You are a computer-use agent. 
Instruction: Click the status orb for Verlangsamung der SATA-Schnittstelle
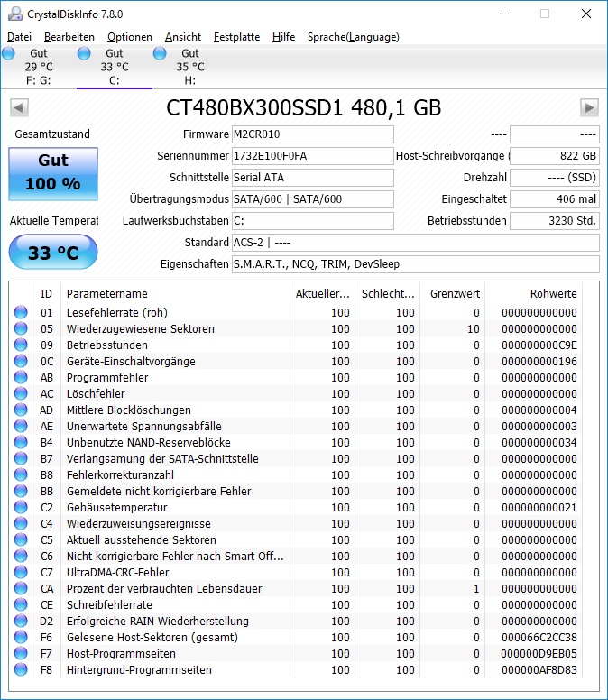21,458
